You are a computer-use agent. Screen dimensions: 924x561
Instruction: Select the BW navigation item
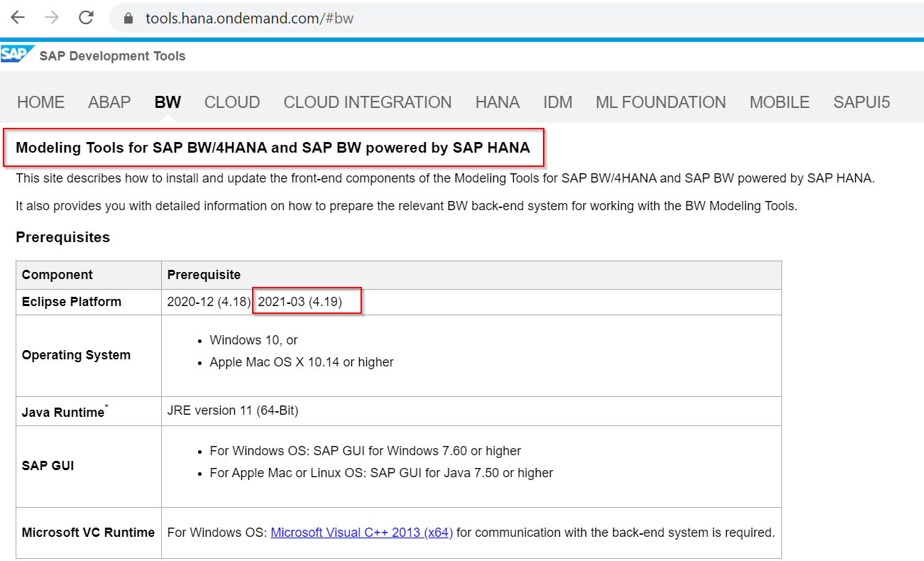pos(167,102)
